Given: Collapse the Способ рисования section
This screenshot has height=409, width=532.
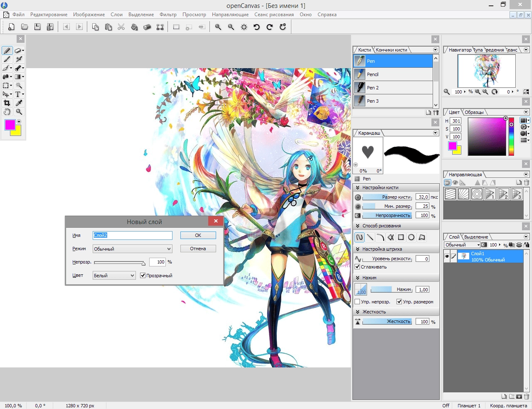Looking at the screenshot, I should pyautogui.click(x=358, y=226).
